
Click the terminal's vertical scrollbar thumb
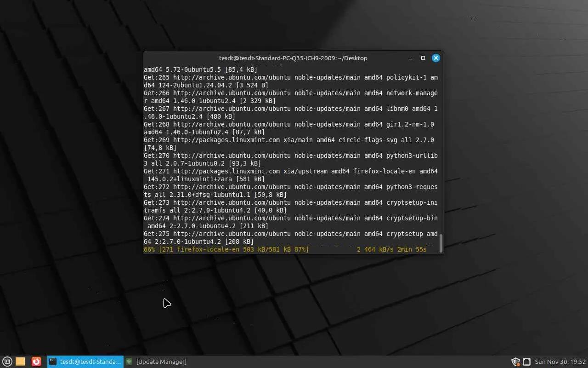[x=441, y=243]
